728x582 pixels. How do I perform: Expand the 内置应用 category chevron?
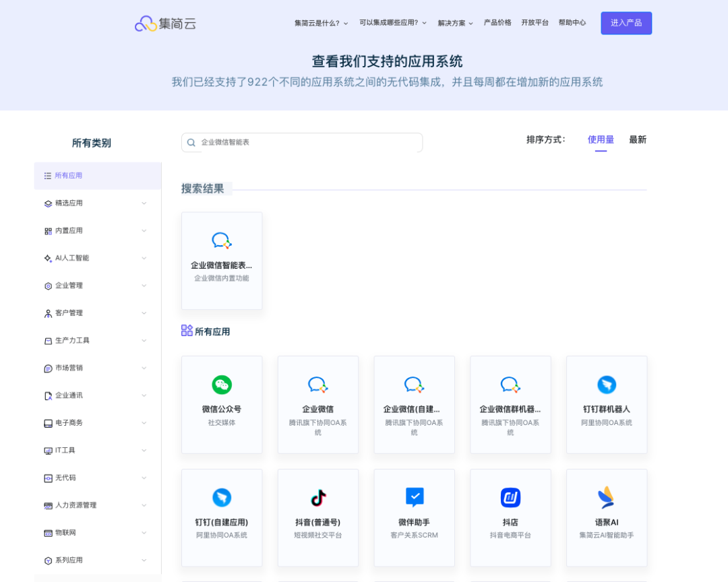[144, 230]
